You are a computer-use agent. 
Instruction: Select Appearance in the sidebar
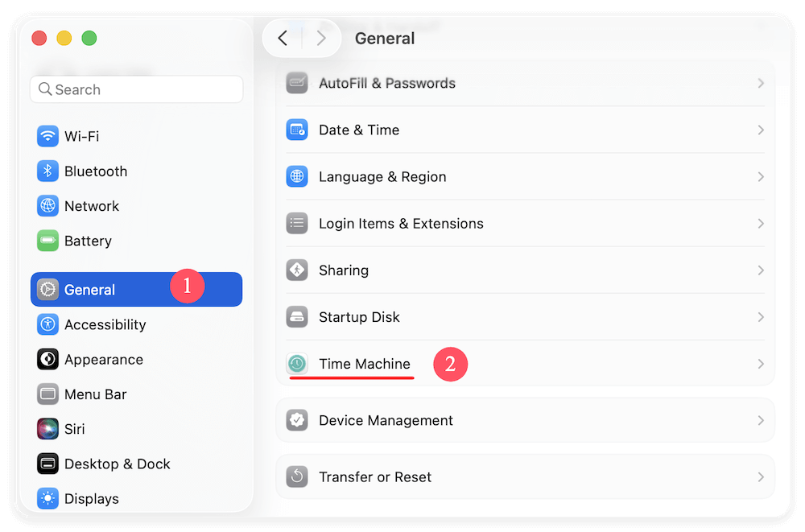(x=103, y=359)
